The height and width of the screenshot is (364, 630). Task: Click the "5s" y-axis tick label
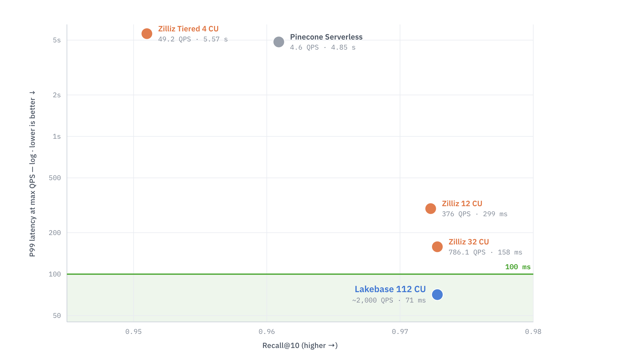pyautogui.click(x=57, y=40)
